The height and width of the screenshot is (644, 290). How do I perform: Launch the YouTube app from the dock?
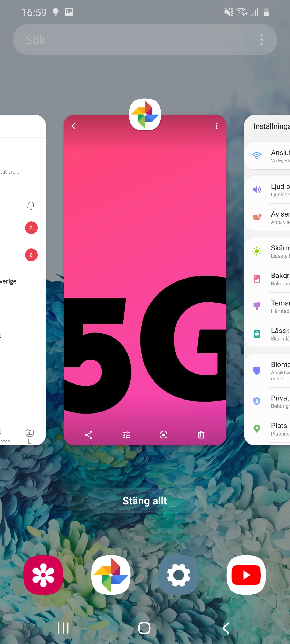(x=246, y=575)
